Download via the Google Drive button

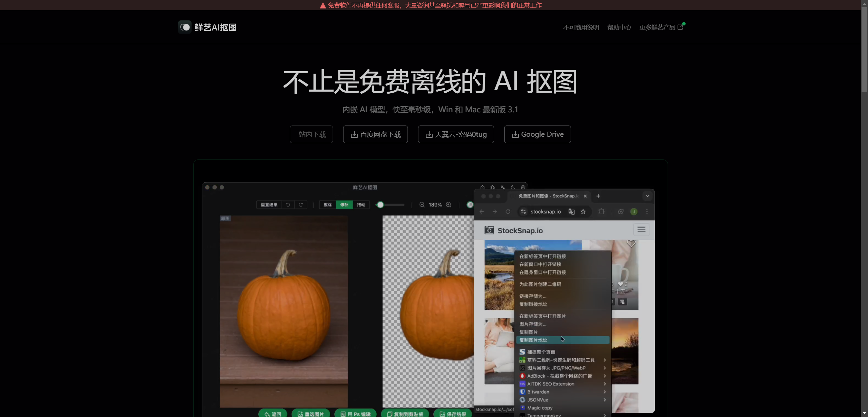click(537, 134)
